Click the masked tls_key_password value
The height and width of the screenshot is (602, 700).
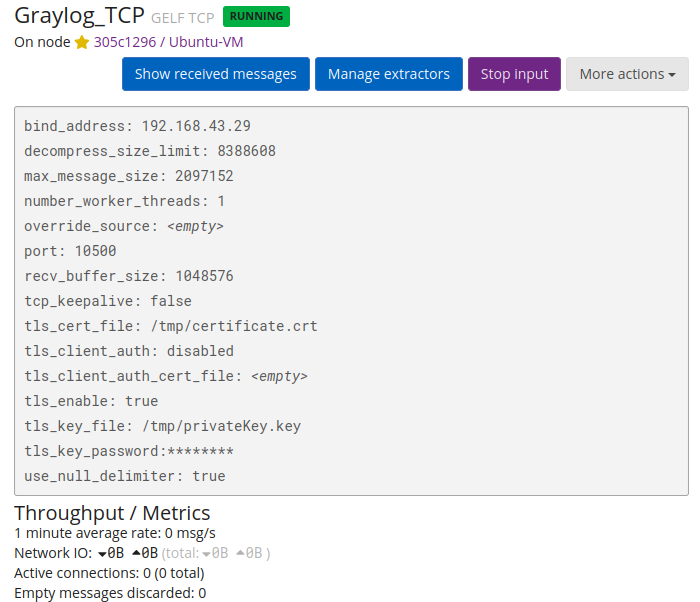[200, 451]
